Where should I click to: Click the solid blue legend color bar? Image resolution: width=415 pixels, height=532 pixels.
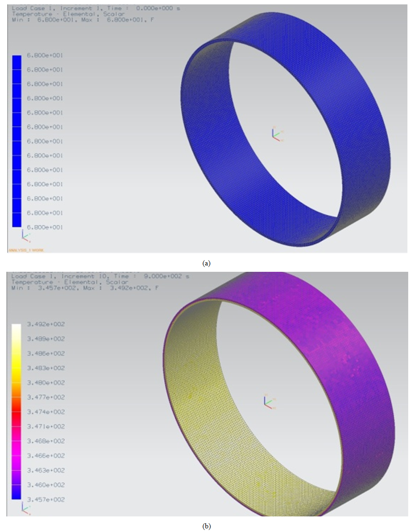17,141
